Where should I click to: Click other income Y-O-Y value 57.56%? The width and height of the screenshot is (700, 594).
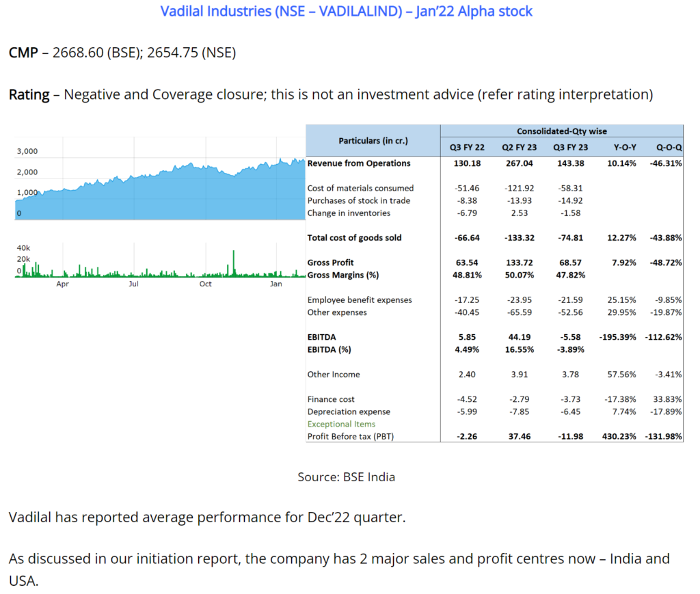621,375
